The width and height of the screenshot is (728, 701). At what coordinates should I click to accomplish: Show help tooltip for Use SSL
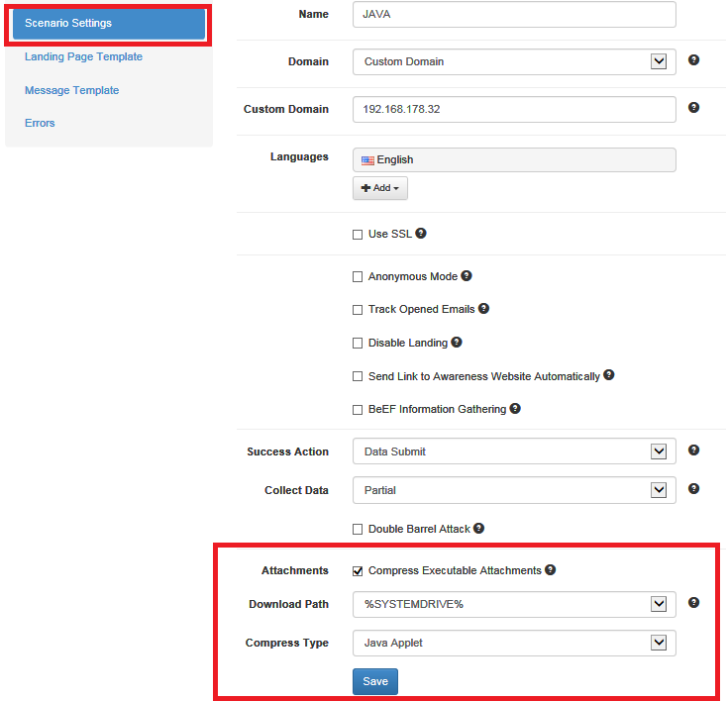coord(421,233)
